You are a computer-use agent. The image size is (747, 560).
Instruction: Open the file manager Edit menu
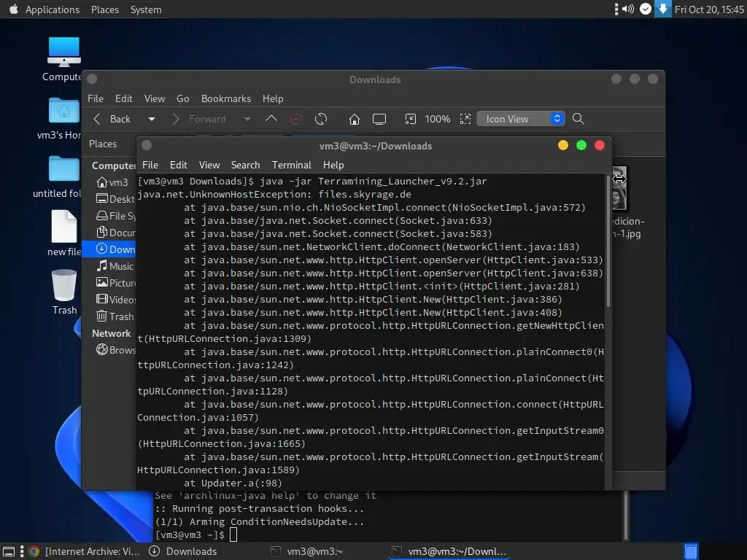point(124,98)
